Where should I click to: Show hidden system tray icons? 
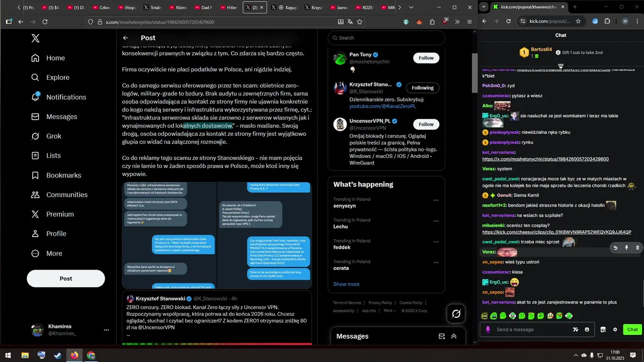[x=576, y=355]
